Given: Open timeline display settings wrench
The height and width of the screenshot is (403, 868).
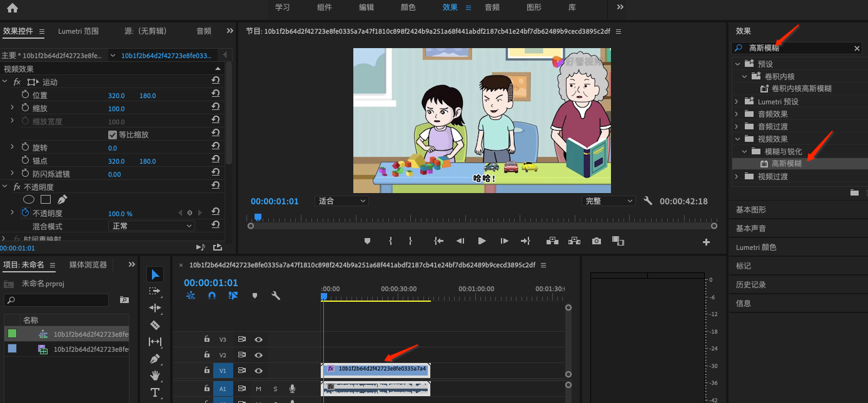Looking at the screenshot, I should tap(275, 296).
